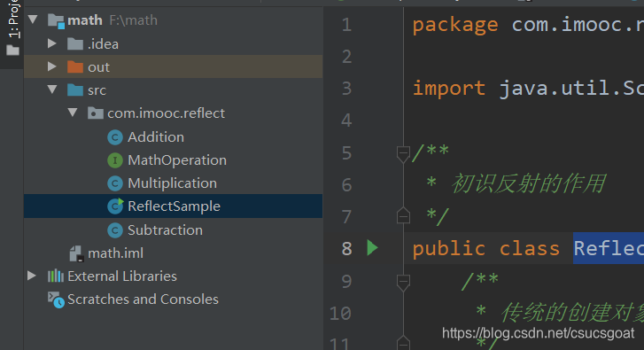Fold the doc comment at line 5
Image resolution: width=644 pixels, height=350 pixels.
tap(403, 153)
